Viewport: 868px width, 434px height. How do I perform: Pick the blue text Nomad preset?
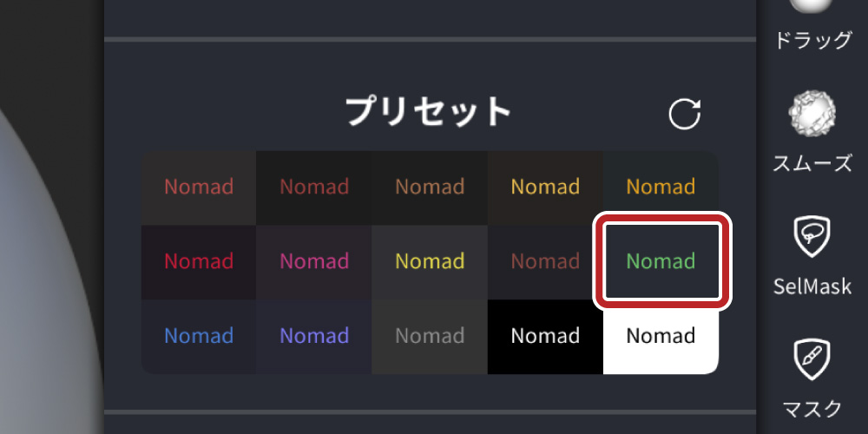(199, 336)
